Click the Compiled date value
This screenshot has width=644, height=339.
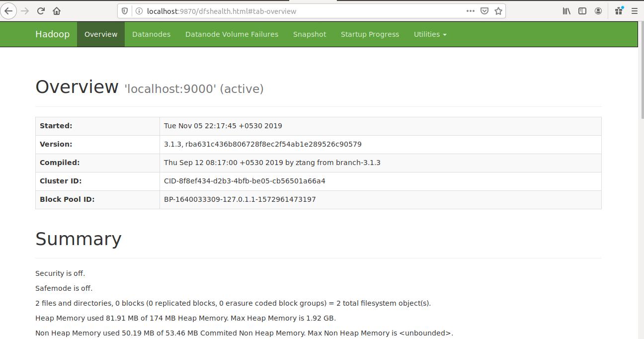coord(272,163)
